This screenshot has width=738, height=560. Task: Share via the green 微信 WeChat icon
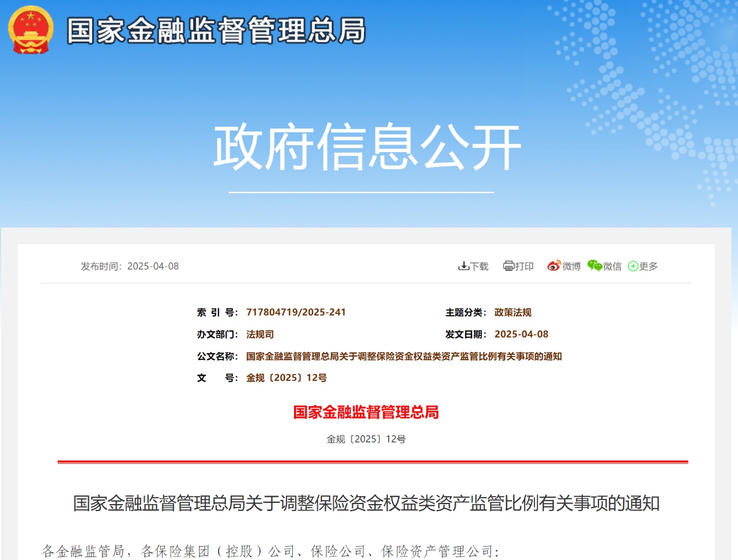tap(594, 265)
